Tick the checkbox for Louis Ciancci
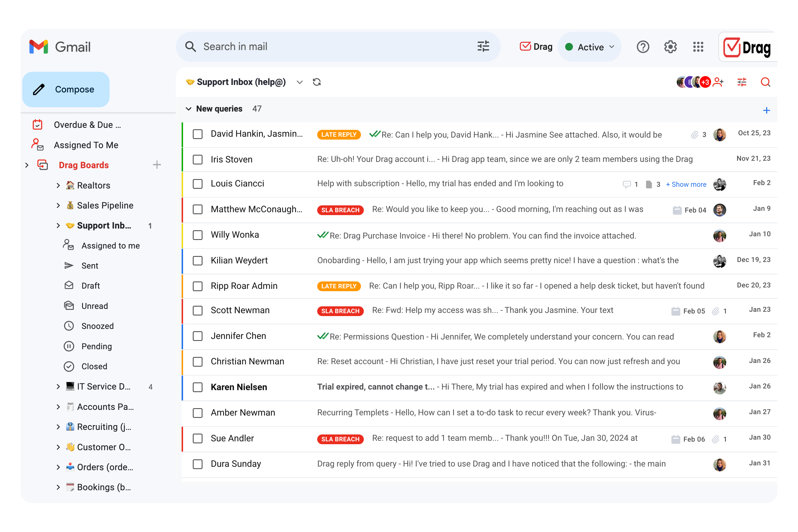Viewport: 798px width, 532px height. pyautogui.click(x=197, y=184)
